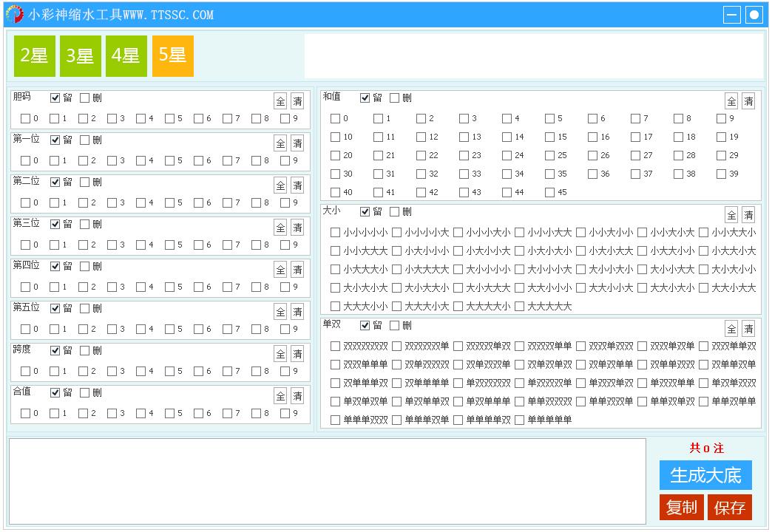Toggle 留 checkbox in 合值 section
The height and width of the screenshot is (532, 772).
point(55,393)
